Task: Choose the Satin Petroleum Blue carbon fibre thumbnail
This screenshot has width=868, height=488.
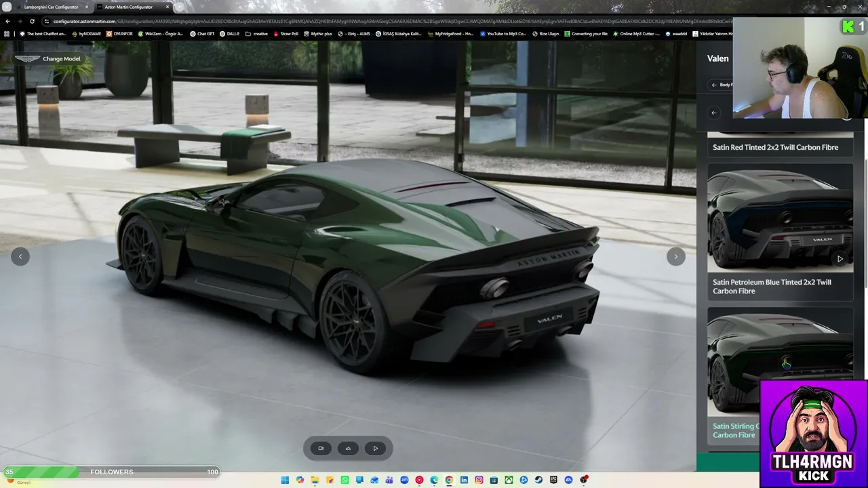Action: tap(780, 218)
